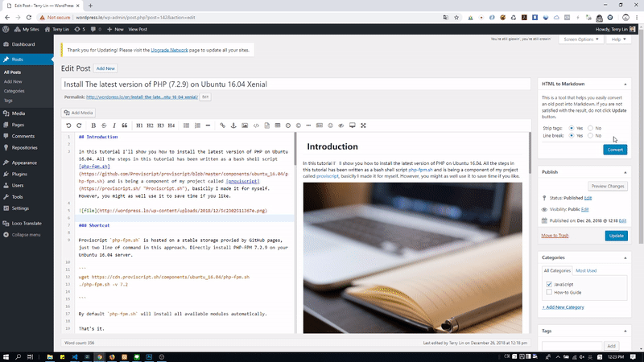Insert an H1 heading
644x362 pixels.
click(x=139, y=125)
